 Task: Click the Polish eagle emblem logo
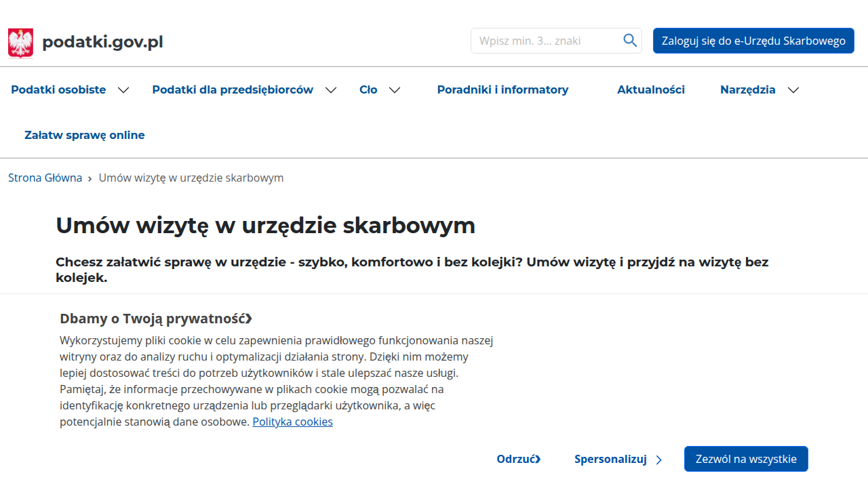tap(20, 43)
